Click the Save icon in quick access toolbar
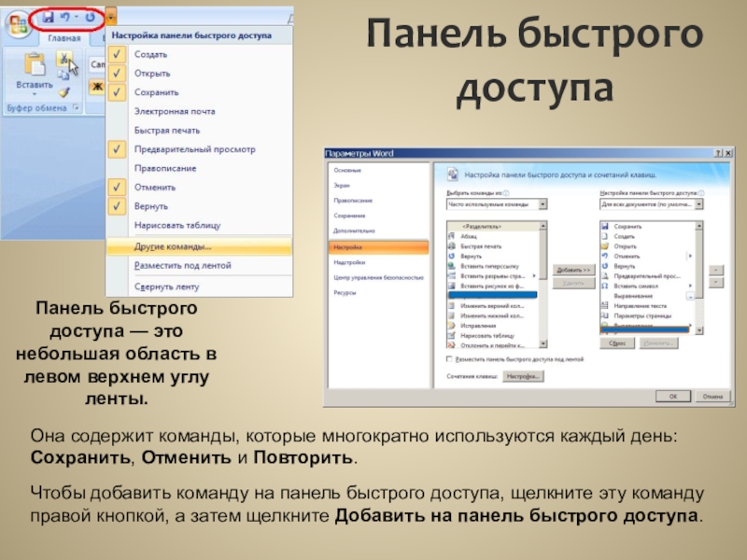747x560 pixels. [x=48, y=18]
